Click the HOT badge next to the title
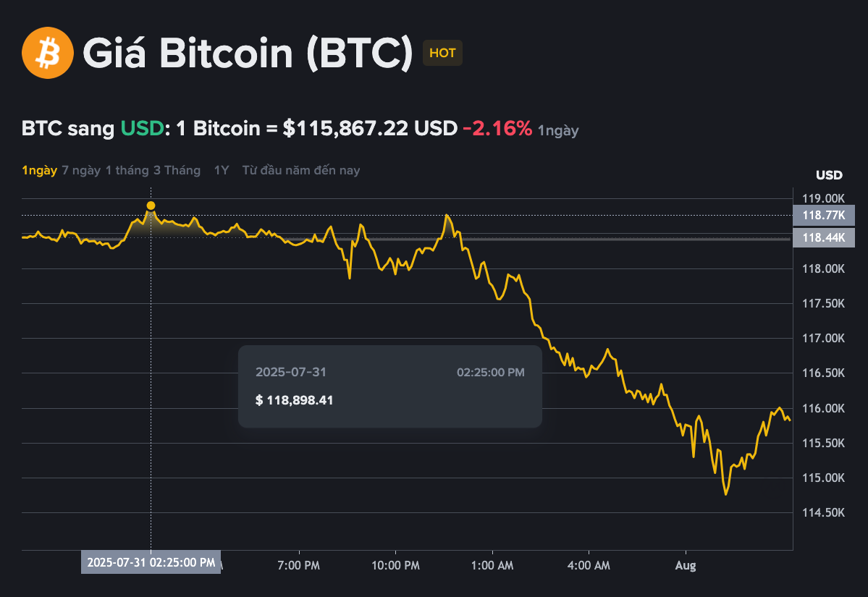The height and width of the screenshot is (597, 868). pos(442,53)
